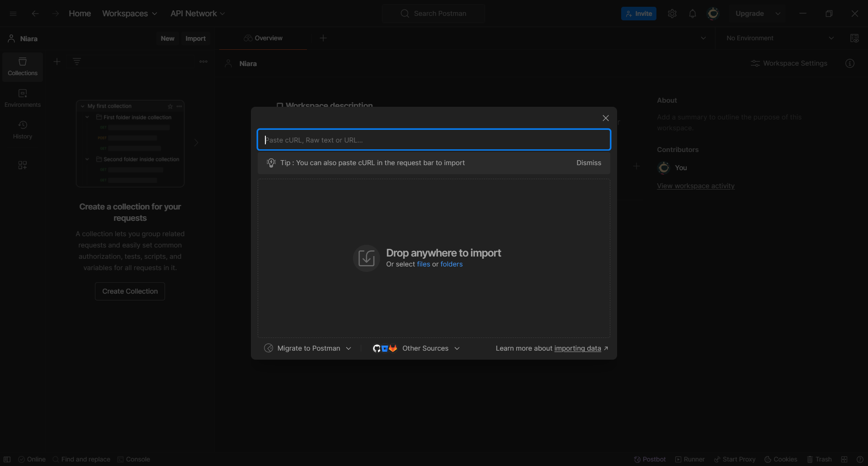Click the Invite button
The image size is (868, 466).
[639, 14]
